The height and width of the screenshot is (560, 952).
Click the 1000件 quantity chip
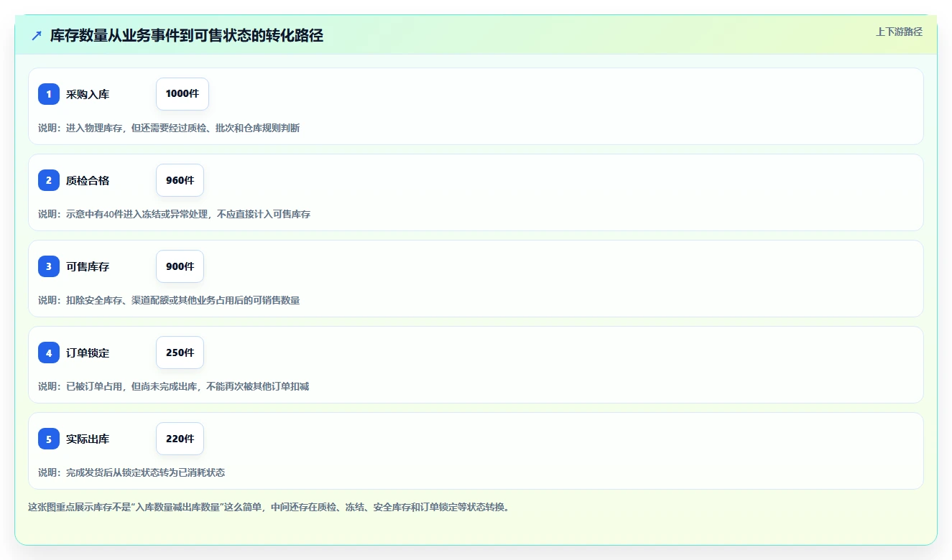[182, 94]
